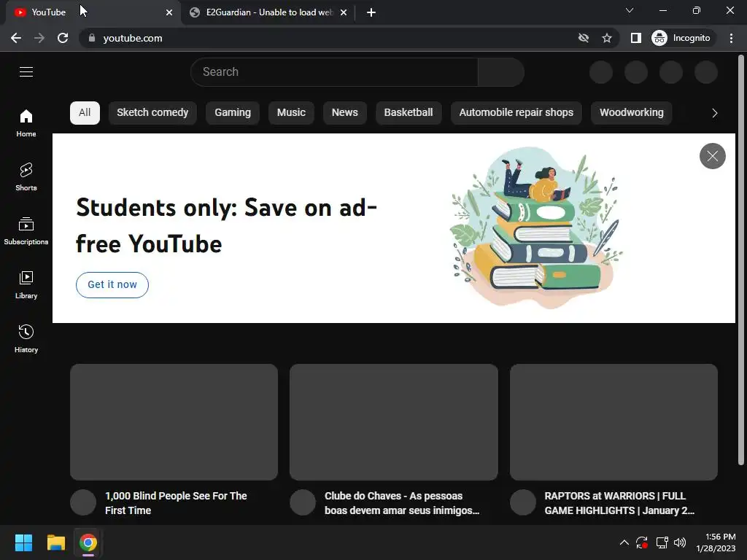Click channel avatar beside Clube do Chaves video

(303, 502)
